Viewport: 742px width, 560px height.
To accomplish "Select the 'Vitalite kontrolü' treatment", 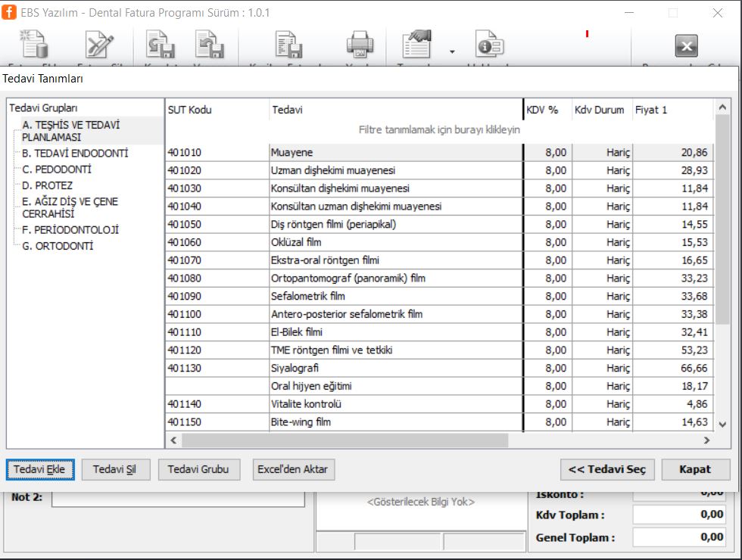I will (x=439, y=404).
